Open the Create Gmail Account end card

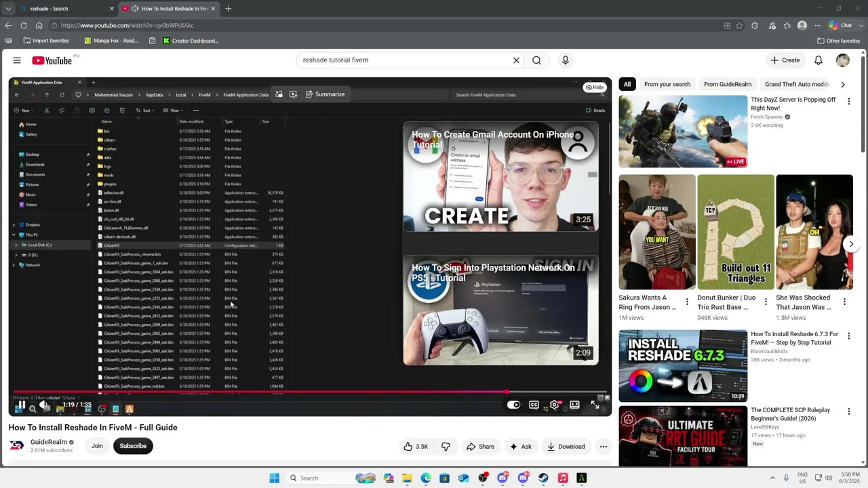point(501,176)
